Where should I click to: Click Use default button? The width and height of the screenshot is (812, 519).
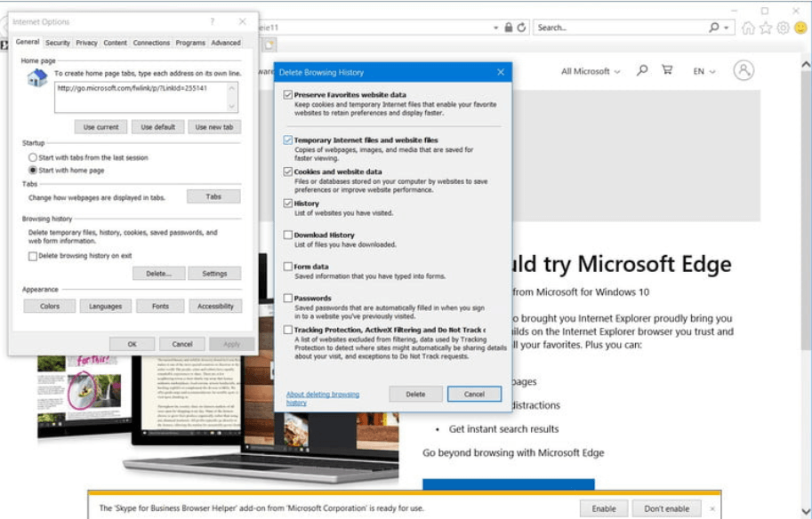click(x=158, y=127)
